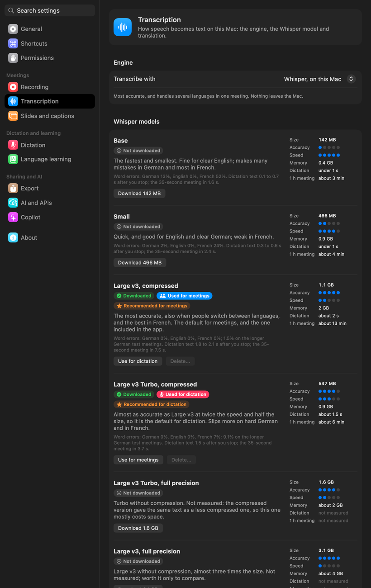Download Large v3 Turbo full precision 1.6 GB
The height and width of the screenshot is (588, 371).
pos(138,528)
